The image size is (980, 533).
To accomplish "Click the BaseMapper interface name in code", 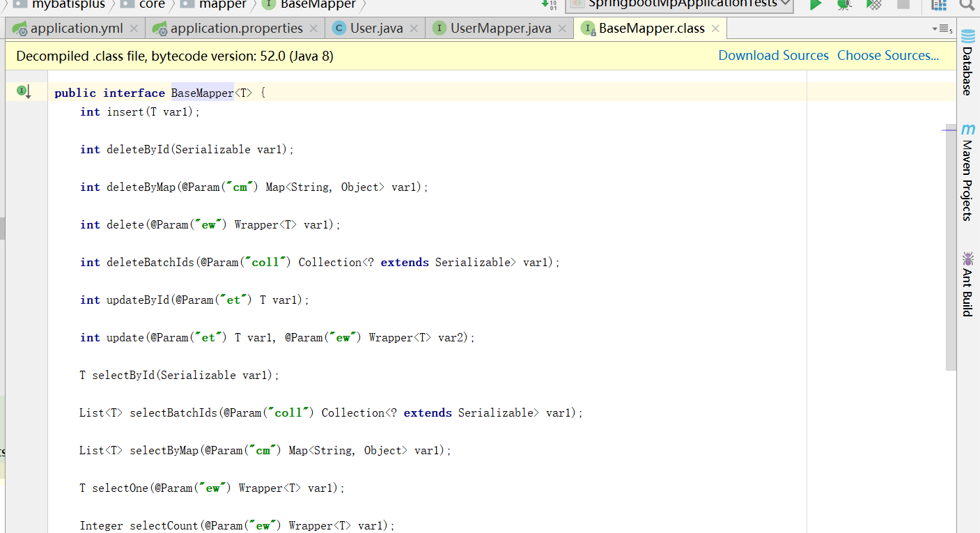I will (202, 93).
